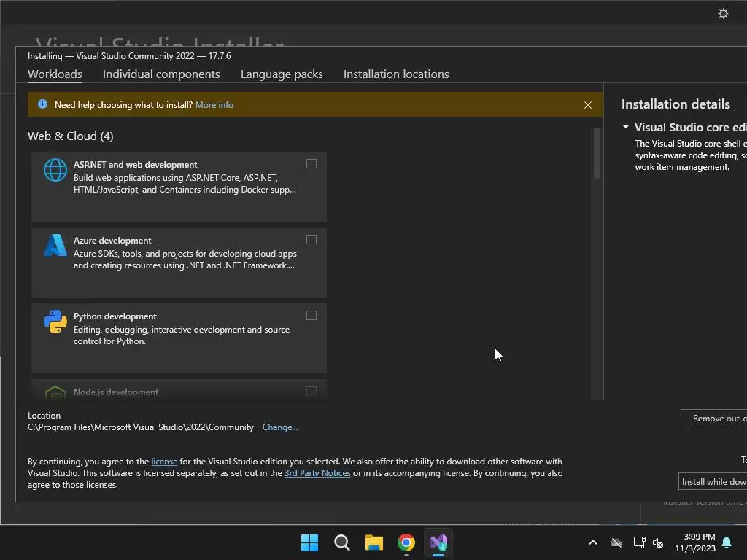Viewport: 747px width, 560px height.
Task: Open Windows Search from the taskbar
Action: [341, 542]
